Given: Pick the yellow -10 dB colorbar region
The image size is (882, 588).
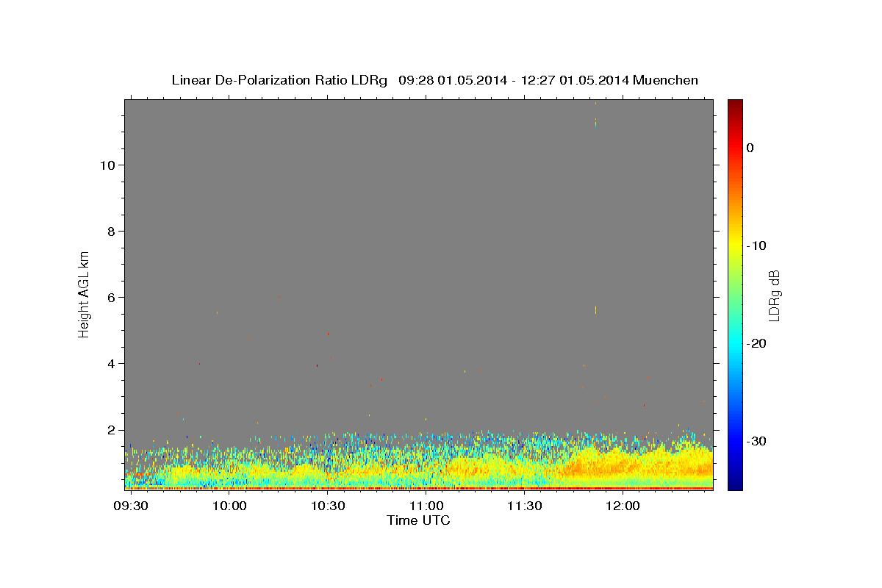Looking at the screenshot, I should click(x=735, y=245).
